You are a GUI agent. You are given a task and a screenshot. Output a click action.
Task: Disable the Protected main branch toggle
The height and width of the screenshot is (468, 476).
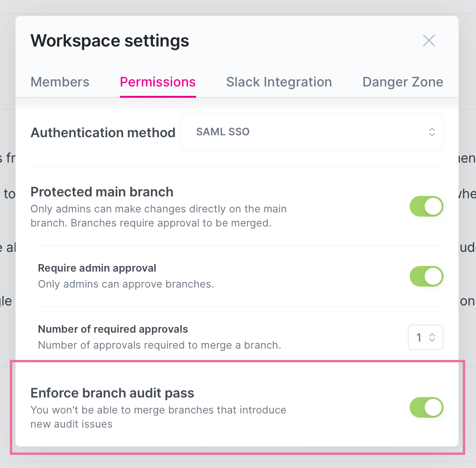coord(426,206)
